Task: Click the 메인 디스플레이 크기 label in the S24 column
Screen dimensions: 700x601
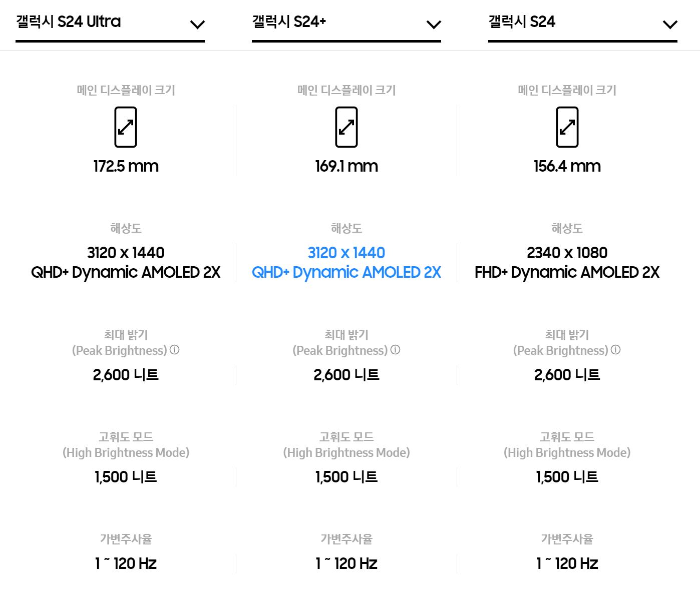Action: [567, 90]
